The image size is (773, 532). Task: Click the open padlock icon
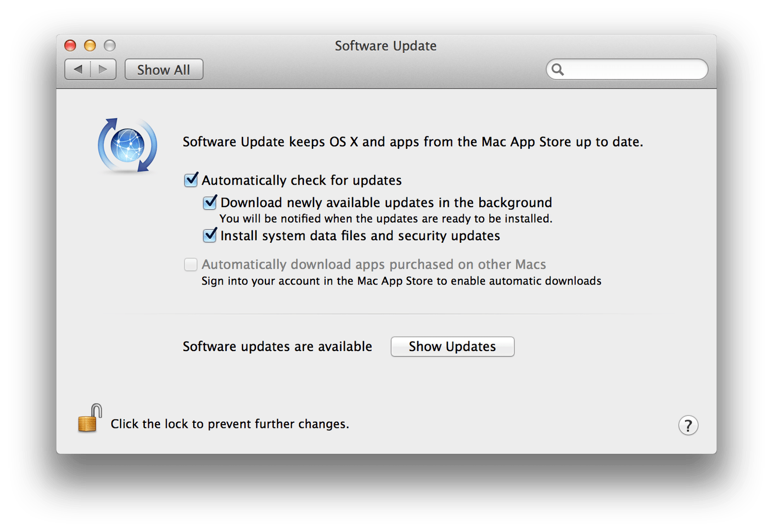point(90,419)
